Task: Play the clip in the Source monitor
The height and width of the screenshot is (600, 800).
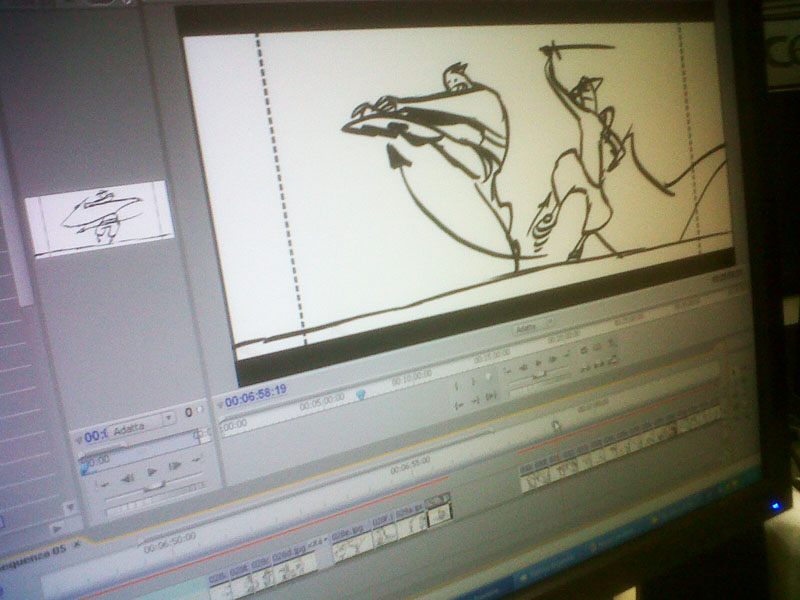Action: [152, 472]
